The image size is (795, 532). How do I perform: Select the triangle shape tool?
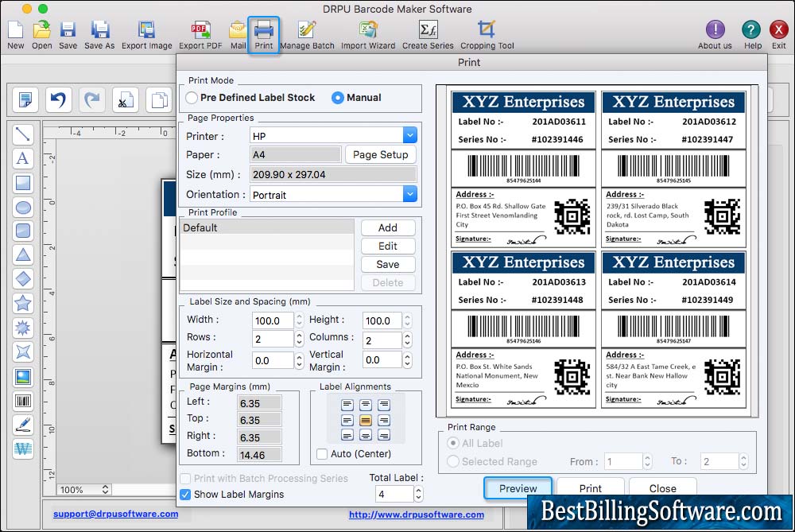(x=23, y=255)
